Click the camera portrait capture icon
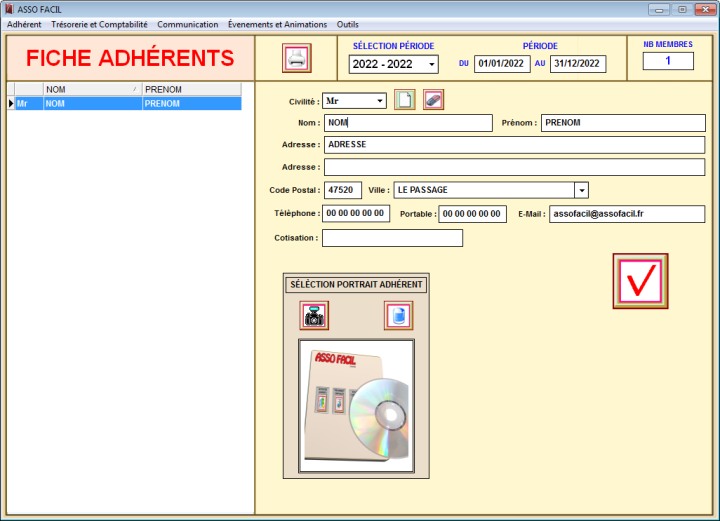Viewport: 720px width, 521px height. 314,316
